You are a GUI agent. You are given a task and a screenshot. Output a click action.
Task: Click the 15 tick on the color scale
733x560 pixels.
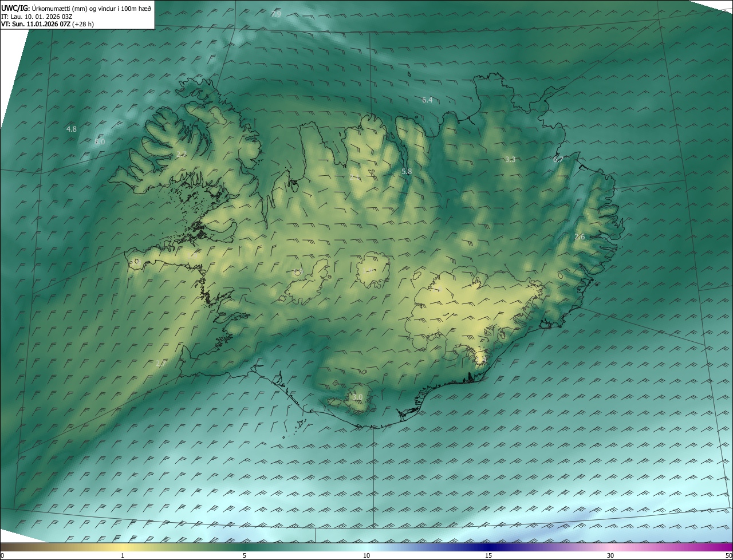[488, 556]
